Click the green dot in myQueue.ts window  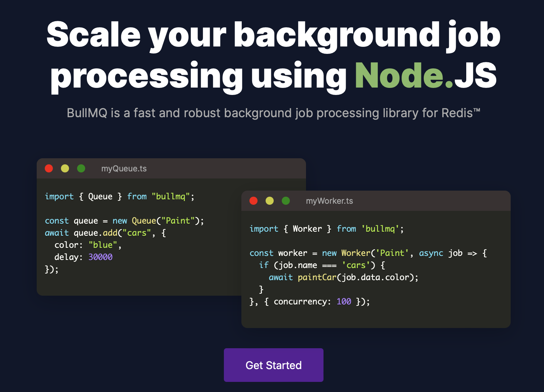(x=81, y=168)
